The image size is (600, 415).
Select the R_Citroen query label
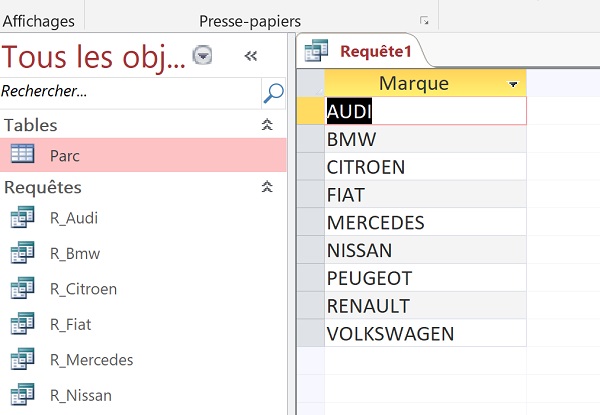83,289
